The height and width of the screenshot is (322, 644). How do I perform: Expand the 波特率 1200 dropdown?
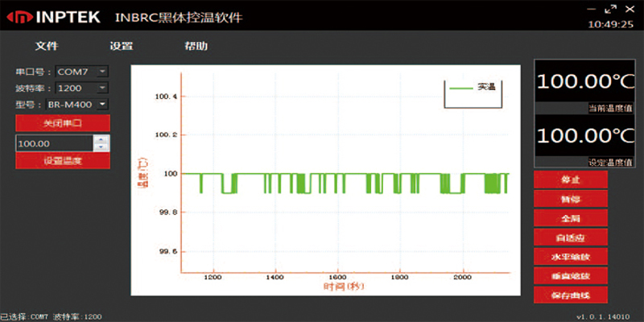click(x=102, y=88)
